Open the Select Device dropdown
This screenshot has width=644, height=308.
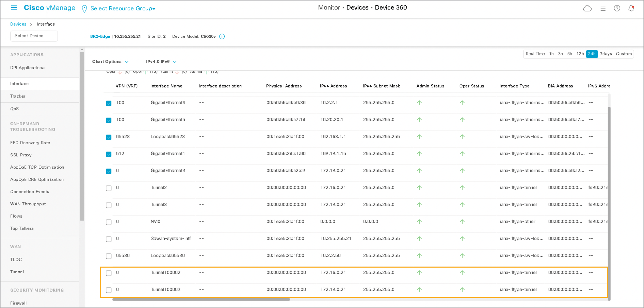[34, 36]
